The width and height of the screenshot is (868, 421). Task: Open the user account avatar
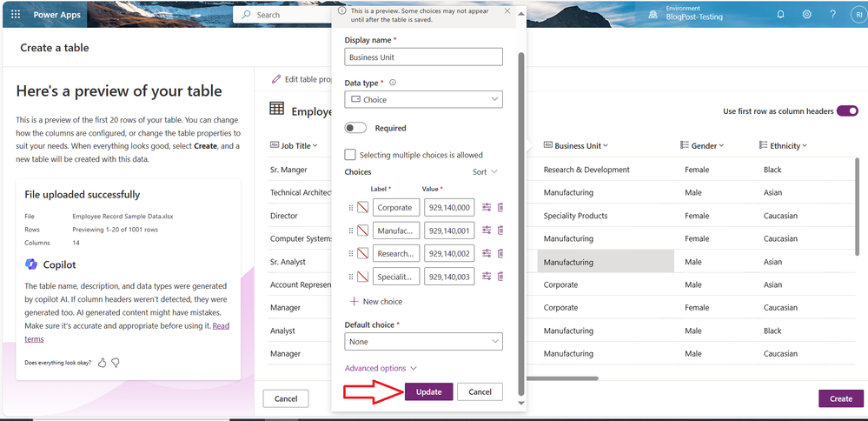click(x=859, y=15)
